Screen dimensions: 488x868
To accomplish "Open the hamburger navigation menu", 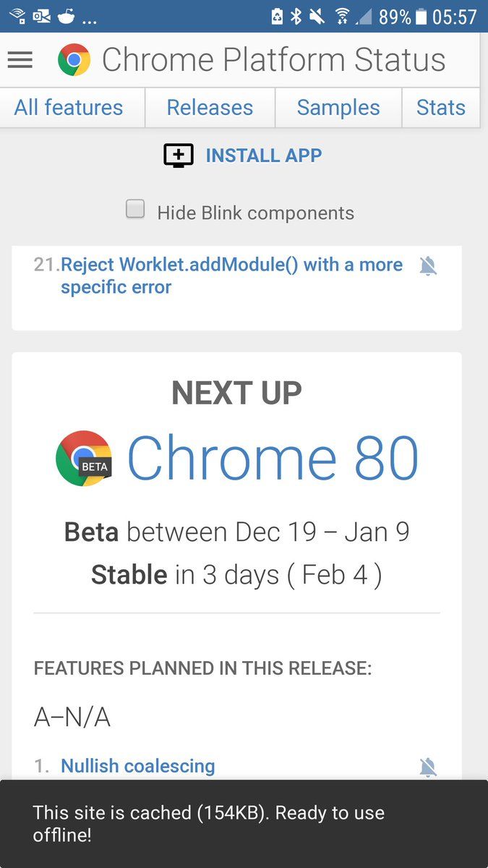I will point(20,60).
